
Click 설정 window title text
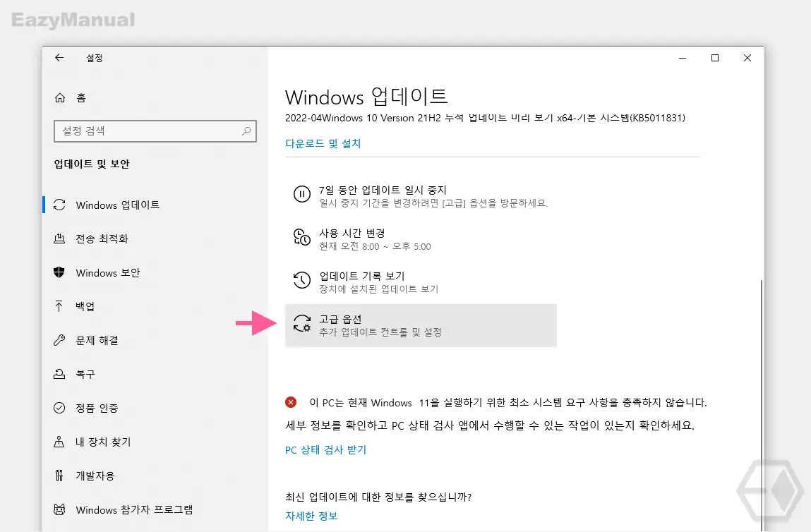[x=94, y=58]
